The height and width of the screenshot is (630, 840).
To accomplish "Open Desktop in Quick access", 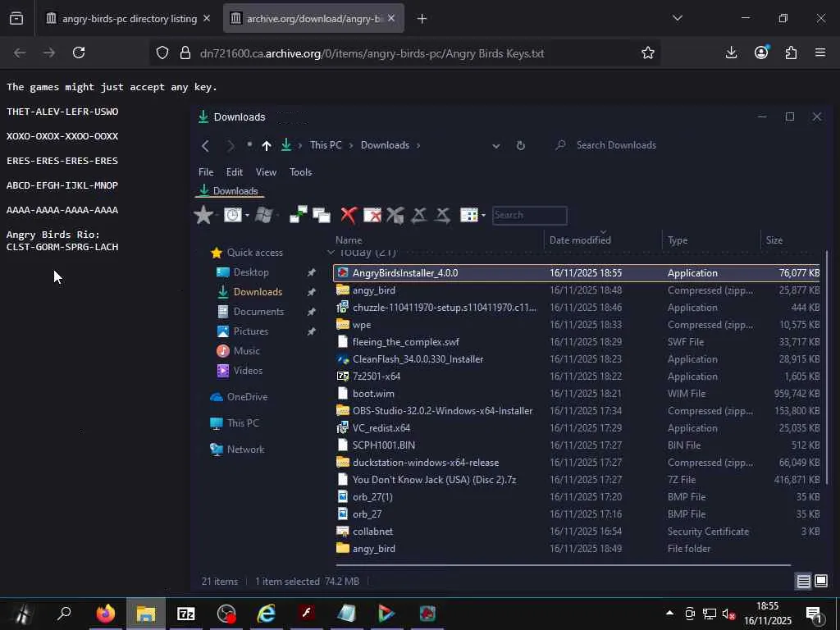I will tap(251, 272).
